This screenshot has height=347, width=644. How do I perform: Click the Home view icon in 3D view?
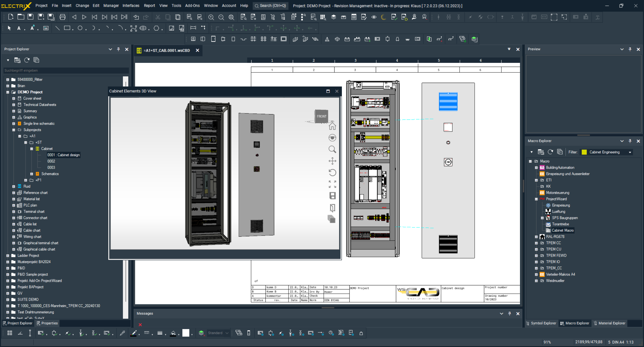332,126
